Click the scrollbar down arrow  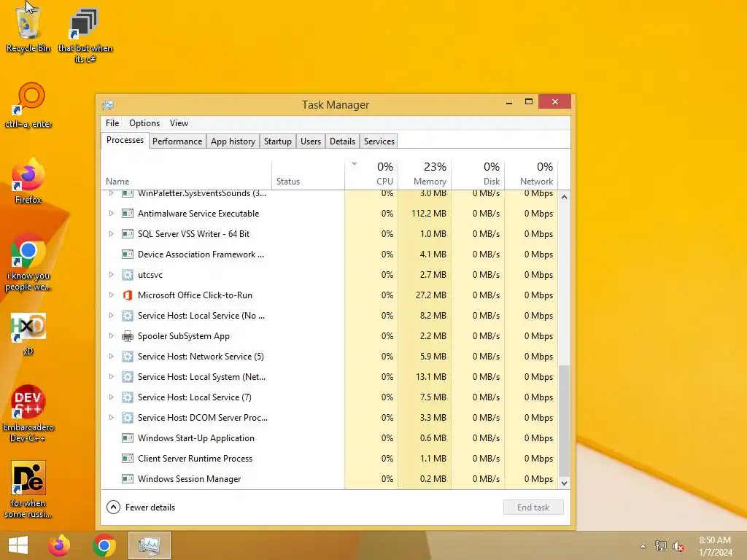(564, 483)
